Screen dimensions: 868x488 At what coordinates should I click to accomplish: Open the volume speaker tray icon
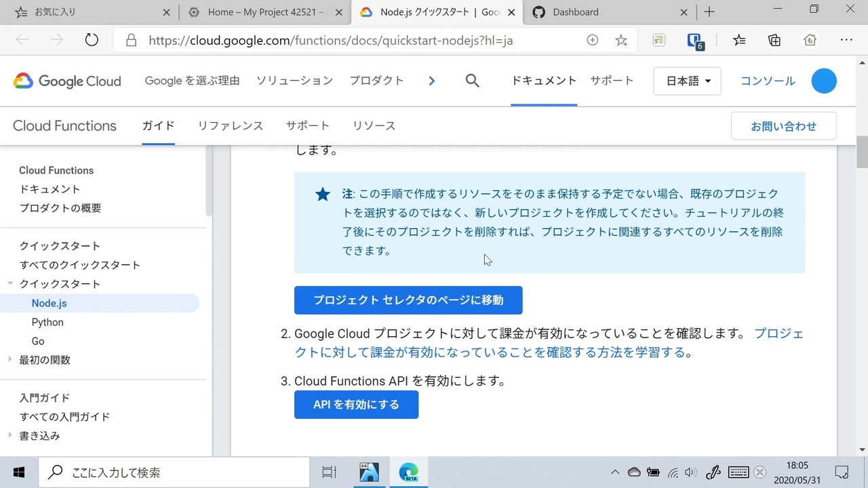(x=691, y=472)
